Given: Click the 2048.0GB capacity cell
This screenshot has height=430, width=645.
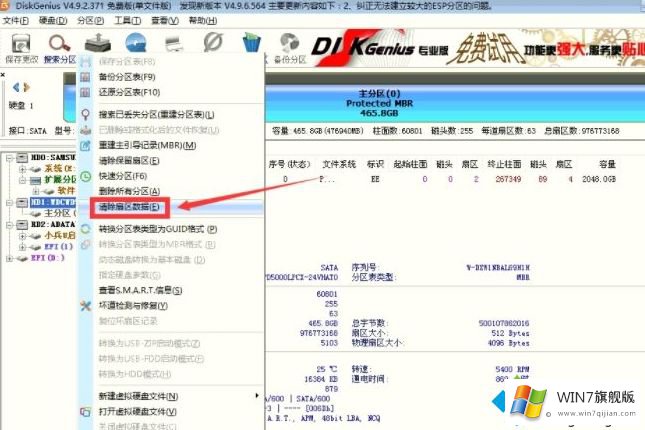Looking at the screenshot, I should coord(599,179).
